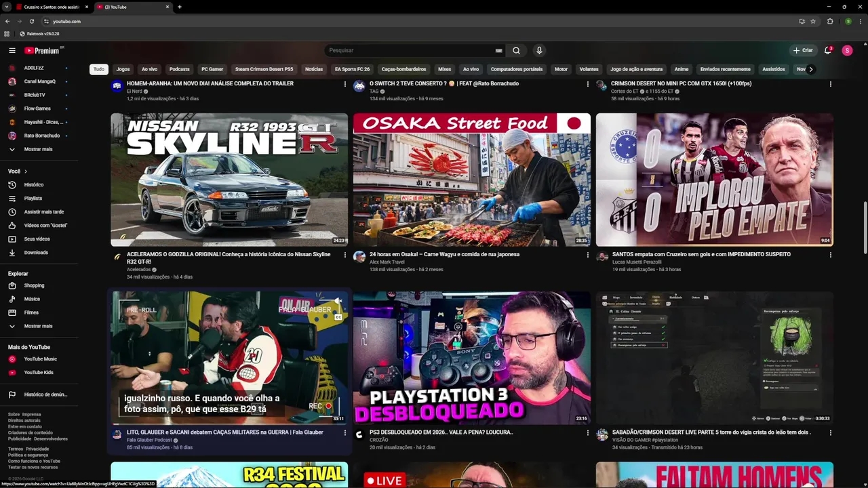Open a new browser tab
868x488 pixels.
[x=179, y=7]
